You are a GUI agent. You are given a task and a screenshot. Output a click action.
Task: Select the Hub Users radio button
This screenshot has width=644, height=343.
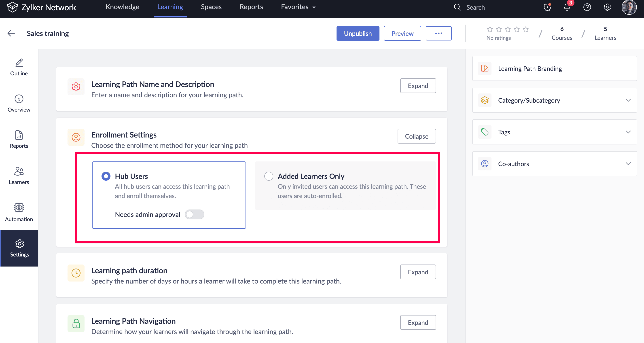[106, 176]
